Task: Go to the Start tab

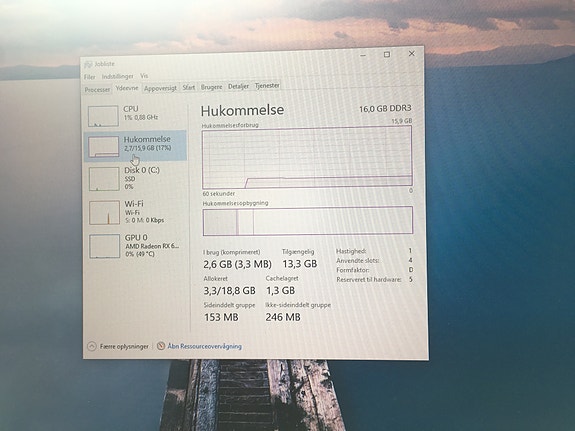Action: coord(189,87)
